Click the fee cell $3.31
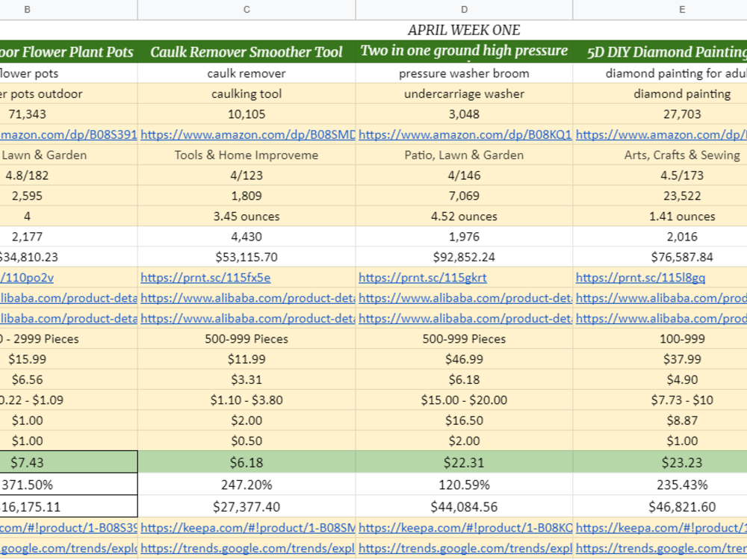The height and width of the screenshot is (560, 747). pyautogui.click(x=247, y=380)
